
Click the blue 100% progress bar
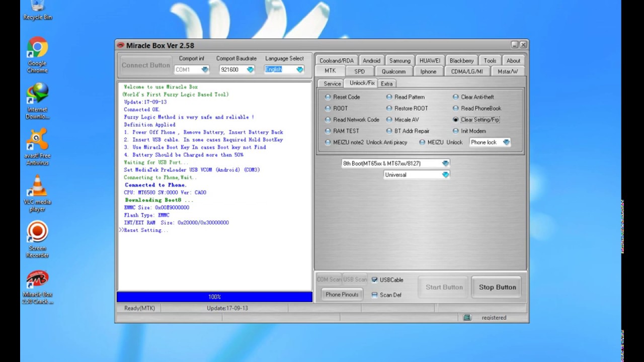(214, 297)
